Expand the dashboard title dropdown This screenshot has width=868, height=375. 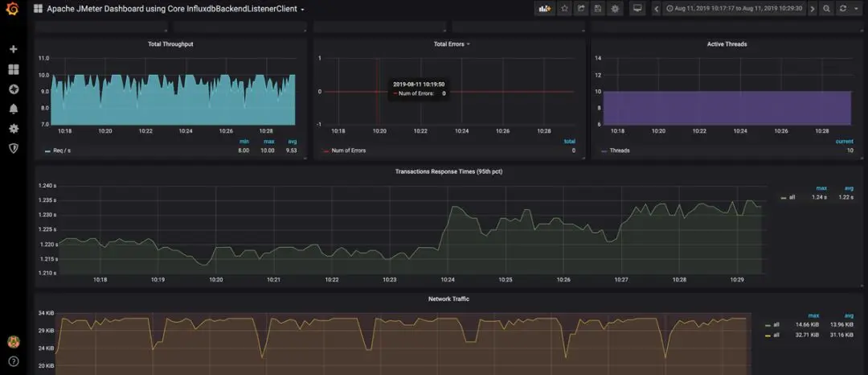tap(303, 10)
